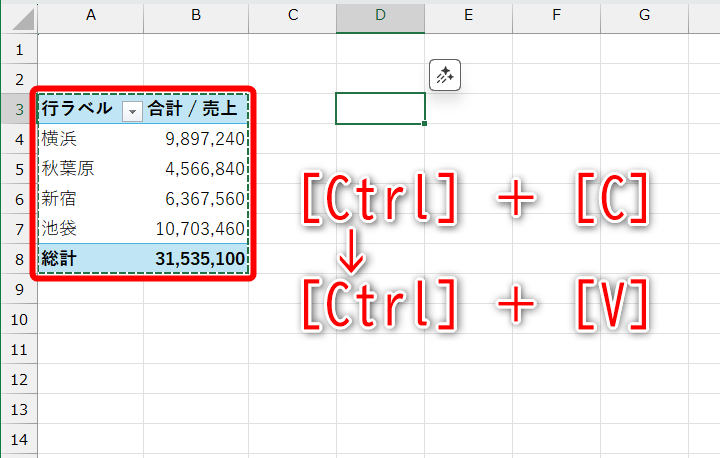Click the Copilot sparkle icon near cell D3
Screen dimensions: 720x458
pos(444,75)
